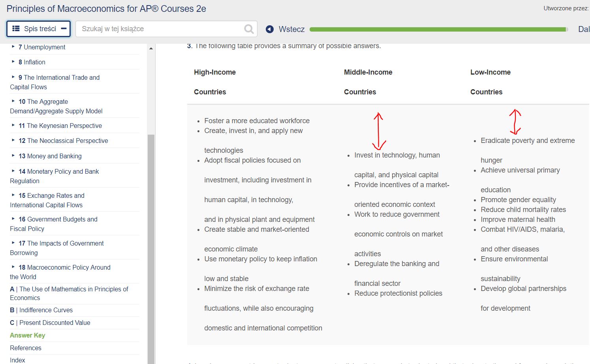Click the green reading progress bar
The width and height of the screenshot is (590, 364).
tap(438, 29)
